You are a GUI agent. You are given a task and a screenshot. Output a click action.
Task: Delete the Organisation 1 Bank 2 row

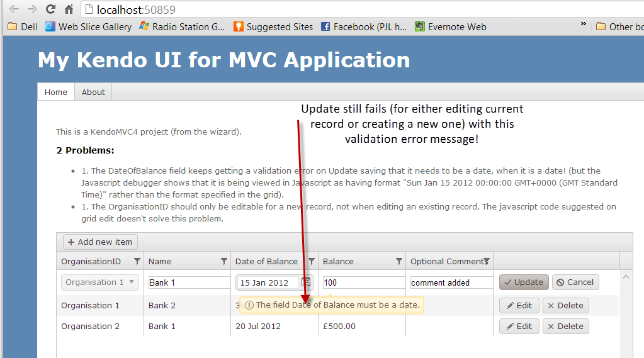tap(565, 305)
